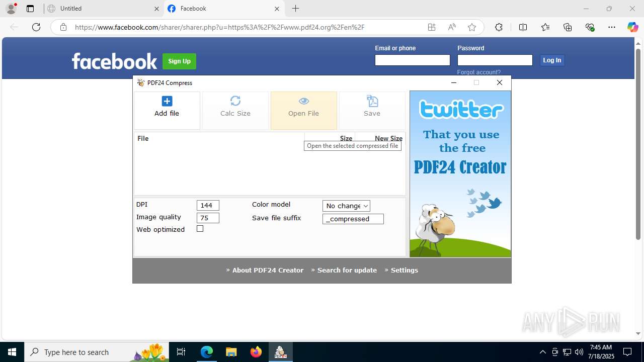Click the Open File eye icon
Screen dimensions: 644x362
[303, 101]
